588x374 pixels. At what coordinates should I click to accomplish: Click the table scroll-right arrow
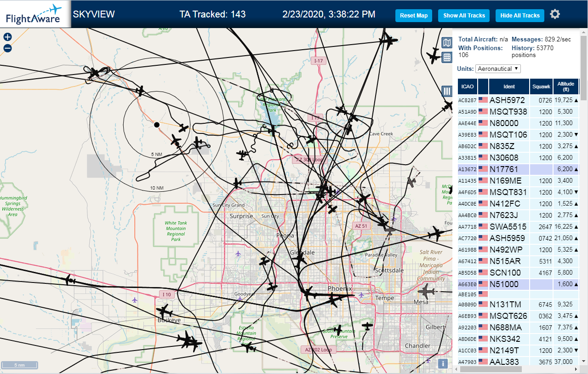(577, 369)
